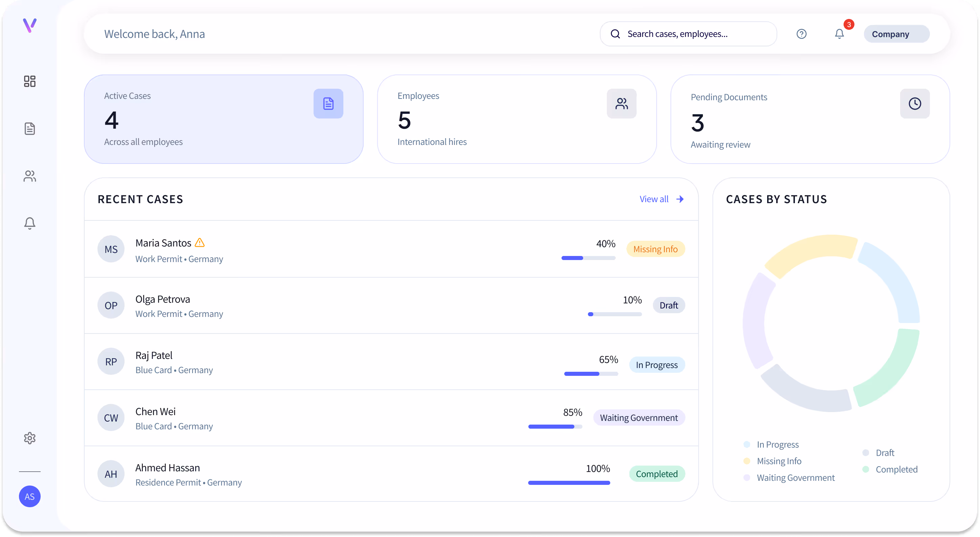
Task: Open the employees icon in the sidebar
Action: pyautogui.click(x=30, y=176)
